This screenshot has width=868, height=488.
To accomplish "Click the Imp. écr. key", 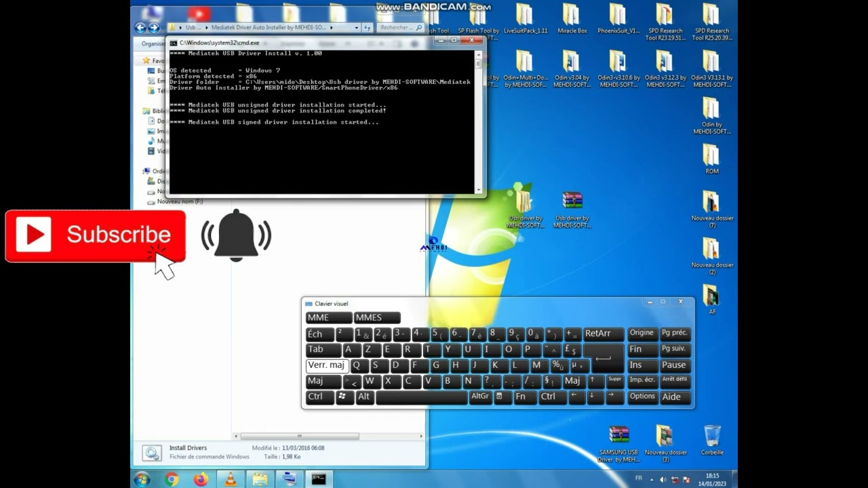I will tap(642, 381).
